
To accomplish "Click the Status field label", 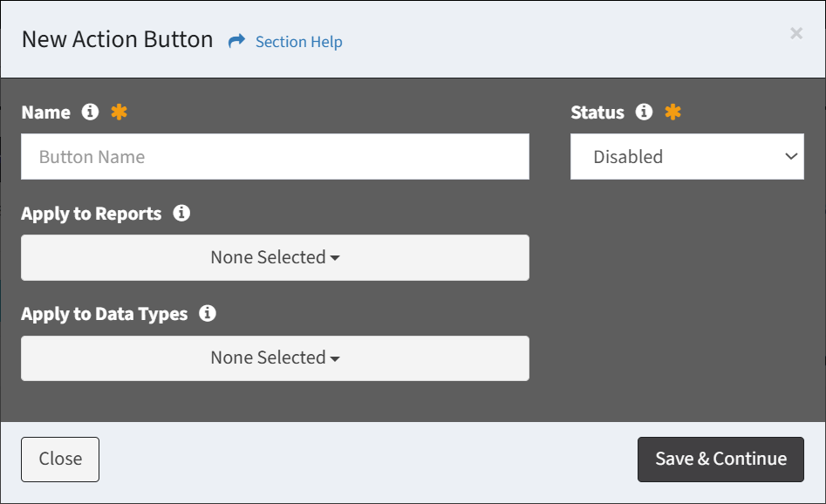I will pos(597,112).
